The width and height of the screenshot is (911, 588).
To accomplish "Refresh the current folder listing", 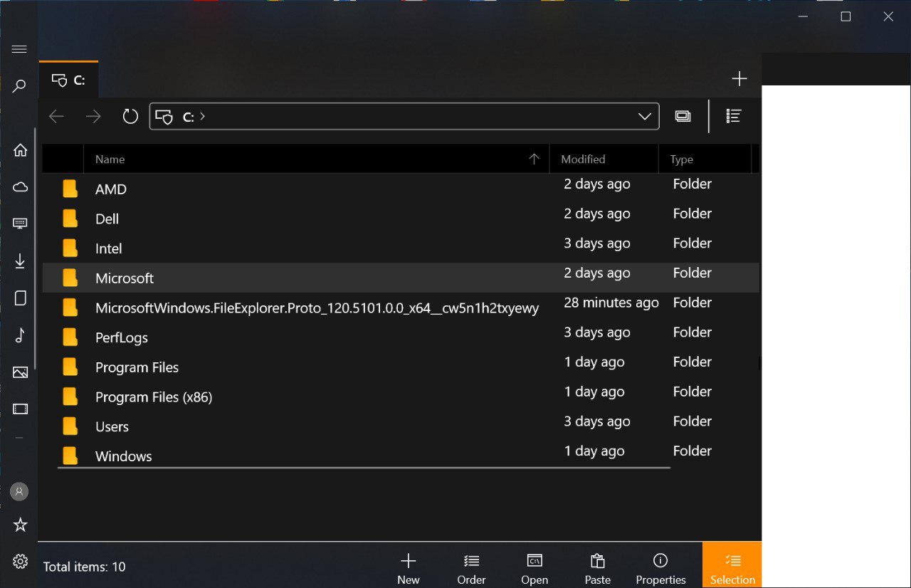I will pos(130,117).
